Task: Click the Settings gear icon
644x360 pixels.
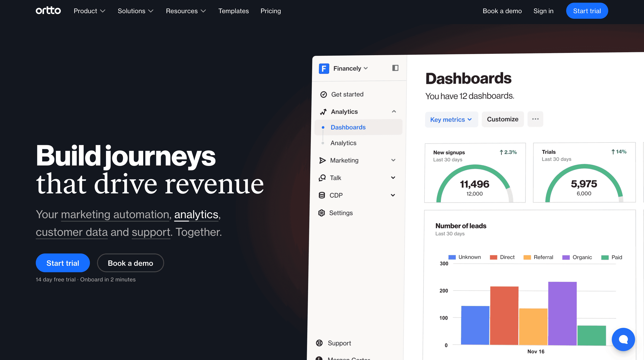Action: [x=322, y=213]
